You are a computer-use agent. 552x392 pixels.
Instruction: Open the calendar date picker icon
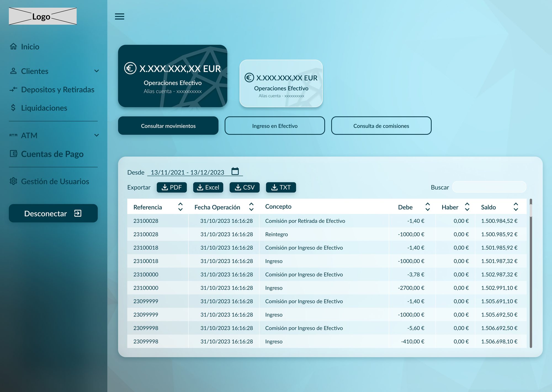coord(235,171)
